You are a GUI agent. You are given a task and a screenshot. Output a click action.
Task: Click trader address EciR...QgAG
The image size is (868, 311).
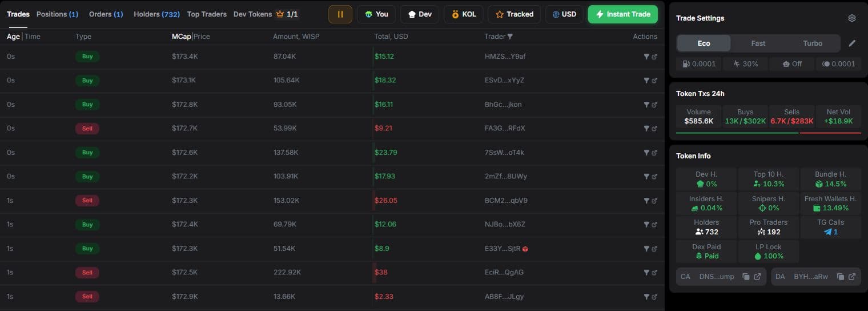[x=504, y=273]
